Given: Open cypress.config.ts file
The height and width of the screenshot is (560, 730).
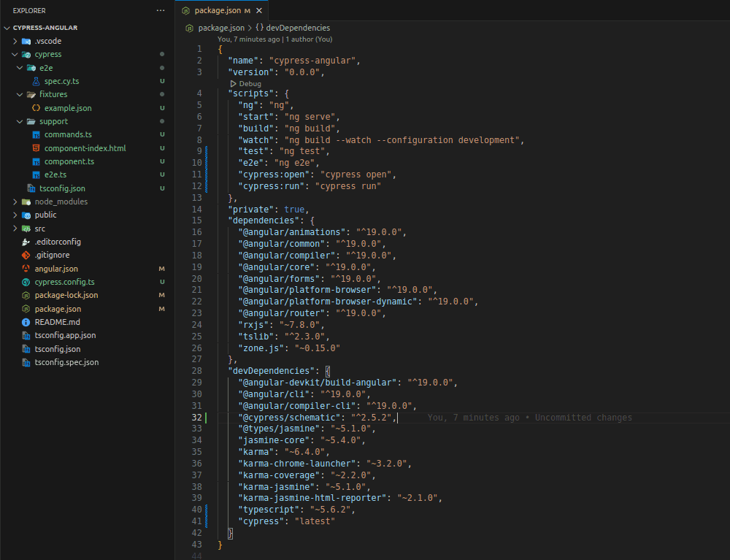Looking at the screenshot, I should click(x=65, y=282).
